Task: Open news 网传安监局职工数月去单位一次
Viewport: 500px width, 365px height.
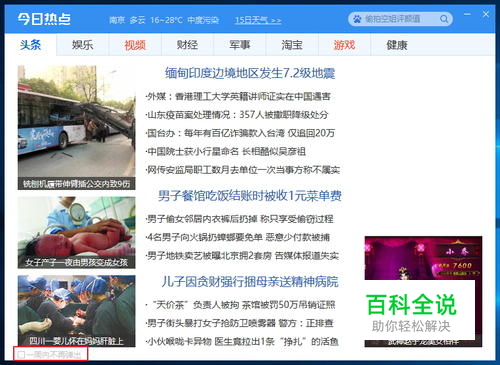Action: tap(243, 170)
